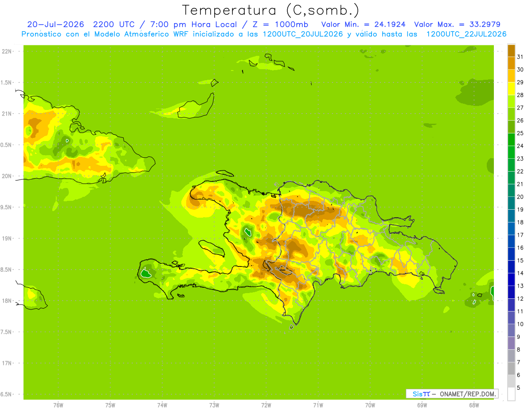Select the lime legend swatch between 27 and 28
Image resolution: width=532 pixels, height=411 pixels.
511,101
